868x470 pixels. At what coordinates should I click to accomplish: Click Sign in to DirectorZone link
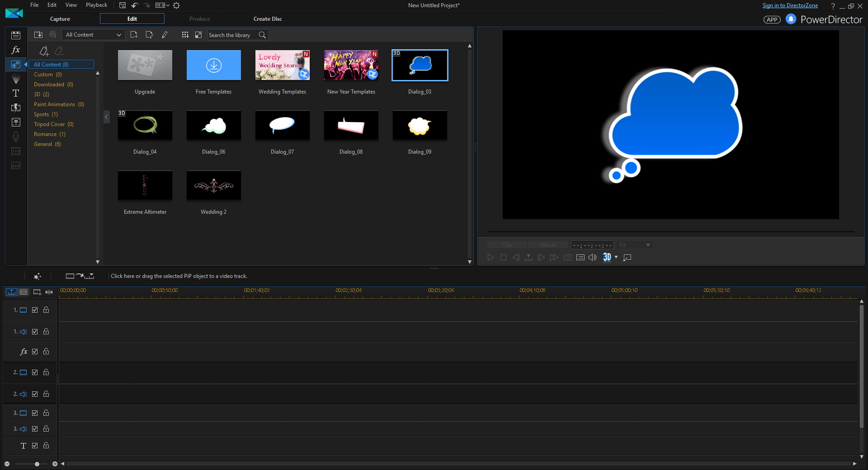(x=790, y=5)
